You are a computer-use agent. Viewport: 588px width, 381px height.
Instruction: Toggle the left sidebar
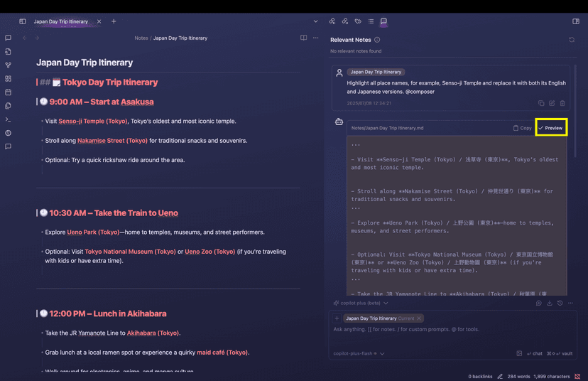pyautogui.click(x=23, y=21)
